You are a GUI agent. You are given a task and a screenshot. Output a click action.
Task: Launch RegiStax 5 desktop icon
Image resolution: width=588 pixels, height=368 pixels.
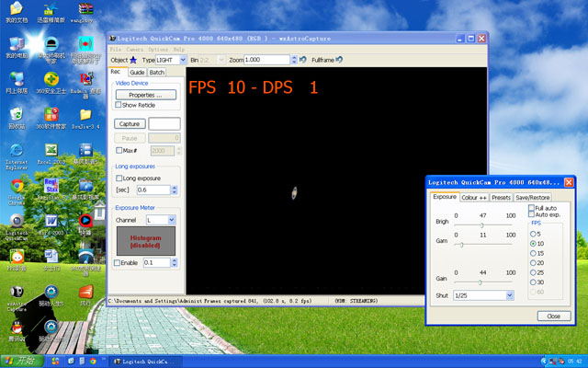[x=51, y=186]
